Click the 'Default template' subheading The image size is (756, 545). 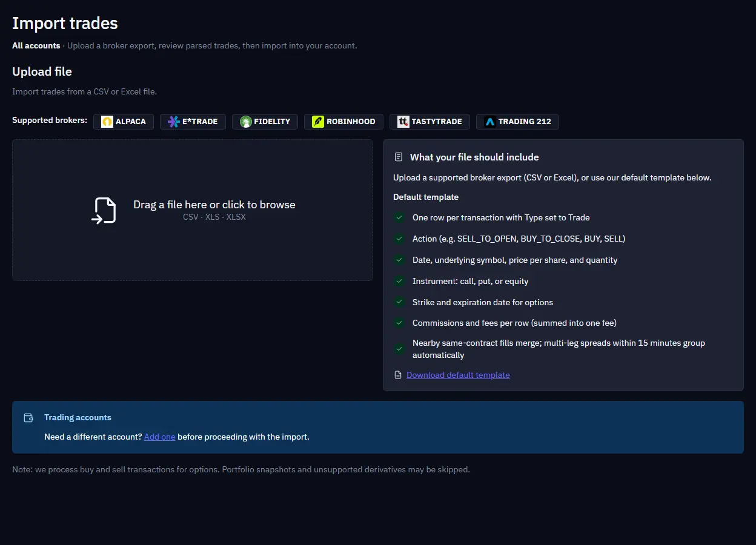click(426, 197)
